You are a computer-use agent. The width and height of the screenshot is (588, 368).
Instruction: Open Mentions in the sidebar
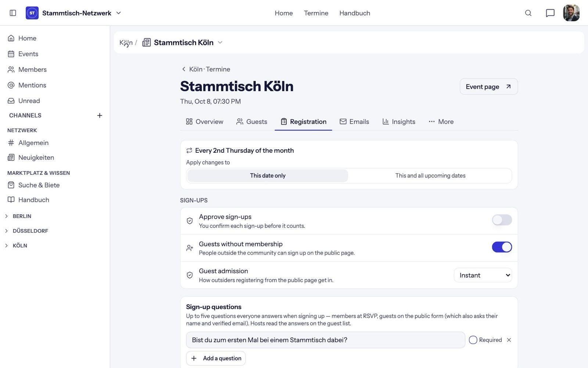(x=27, y=85)
